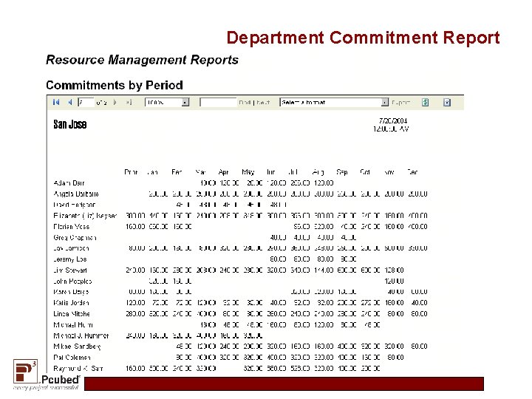532x399 pixels.
Task: Click the Jeremy Lee row name
Action: 70,259
